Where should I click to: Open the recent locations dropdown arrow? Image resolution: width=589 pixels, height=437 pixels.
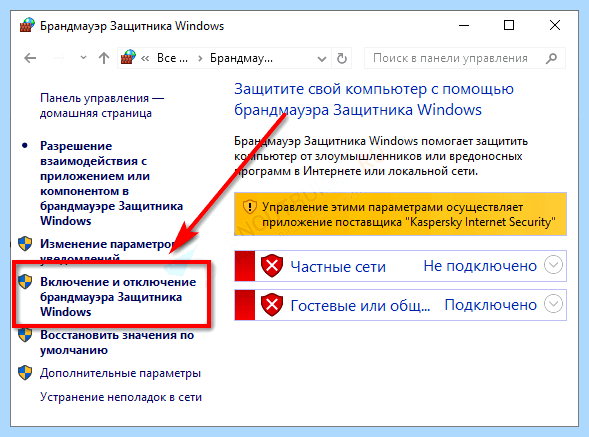(x=83, y=58)
